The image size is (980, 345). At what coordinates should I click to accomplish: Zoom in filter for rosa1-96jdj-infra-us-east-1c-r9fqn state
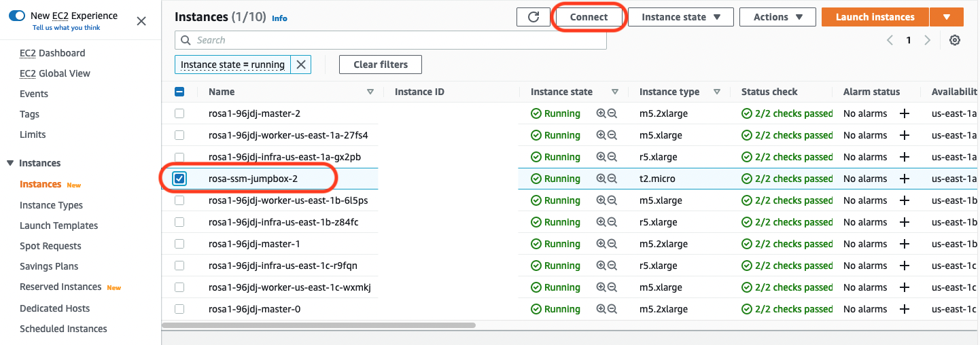tap(601, 266)
